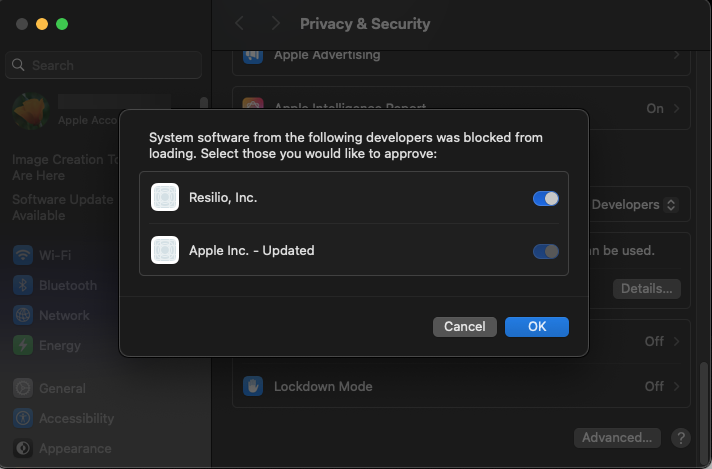Screen dimensions: 712x469
Task: Click the Network globe icon
Action: (23, 315)
